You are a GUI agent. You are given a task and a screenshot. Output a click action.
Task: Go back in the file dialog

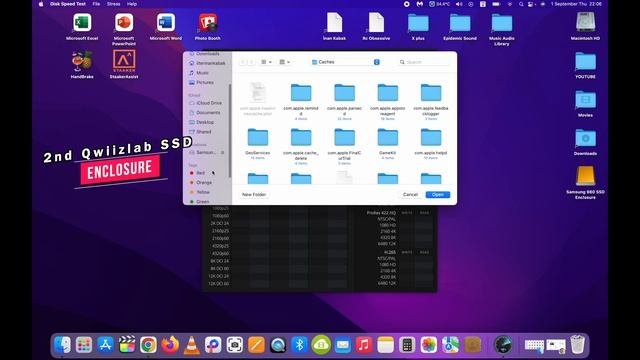243,62
